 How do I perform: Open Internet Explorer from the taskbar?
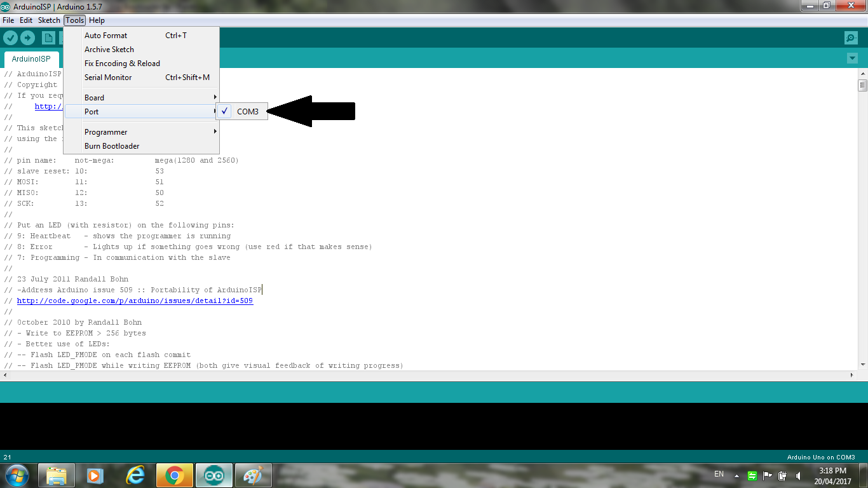pyautogui.click(x=135, y=475)
